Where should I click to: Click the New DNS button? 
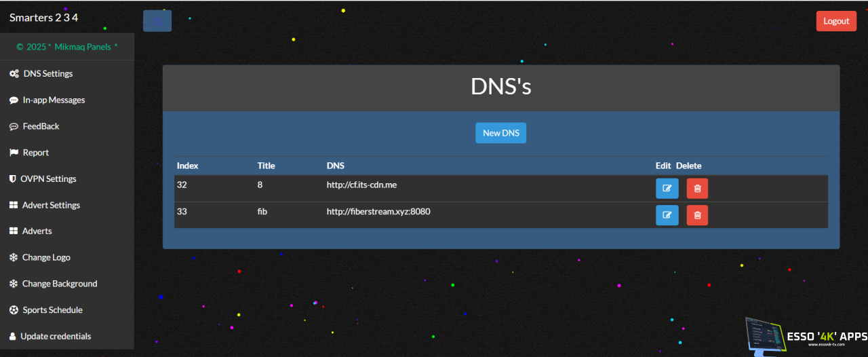(500, 133)
